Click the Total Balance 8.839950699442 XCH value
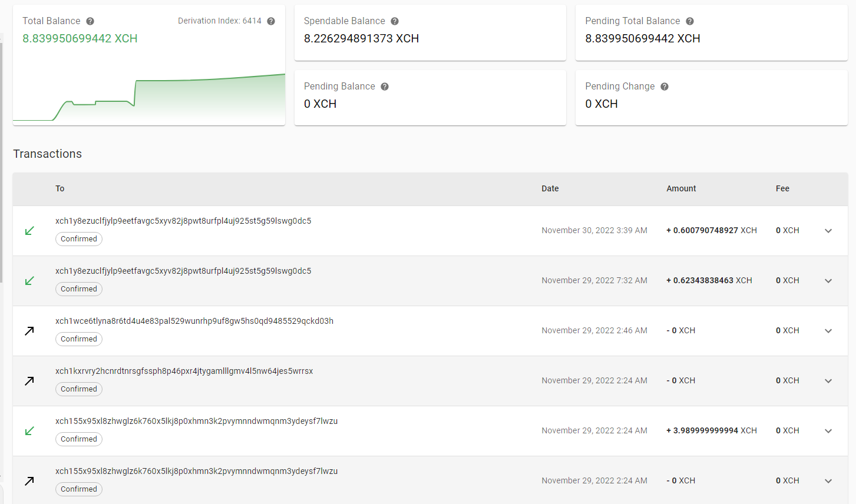 (80, 38)
